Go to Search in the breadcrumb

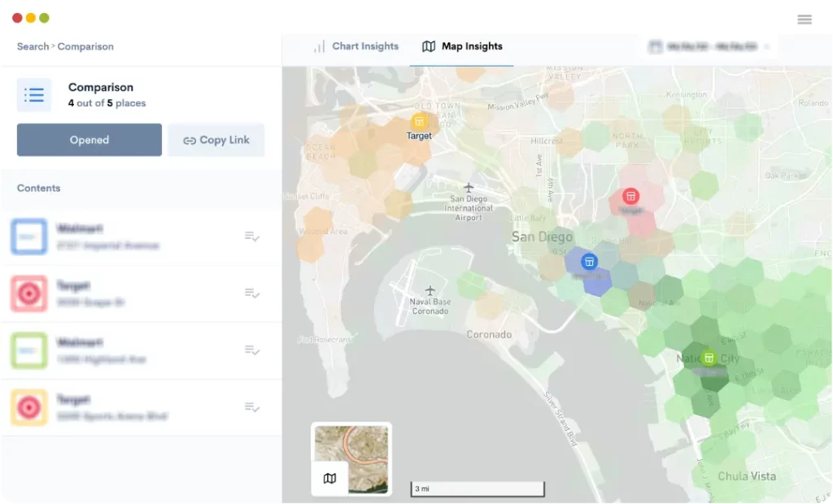pyautogui.click(x=33, y=46)
